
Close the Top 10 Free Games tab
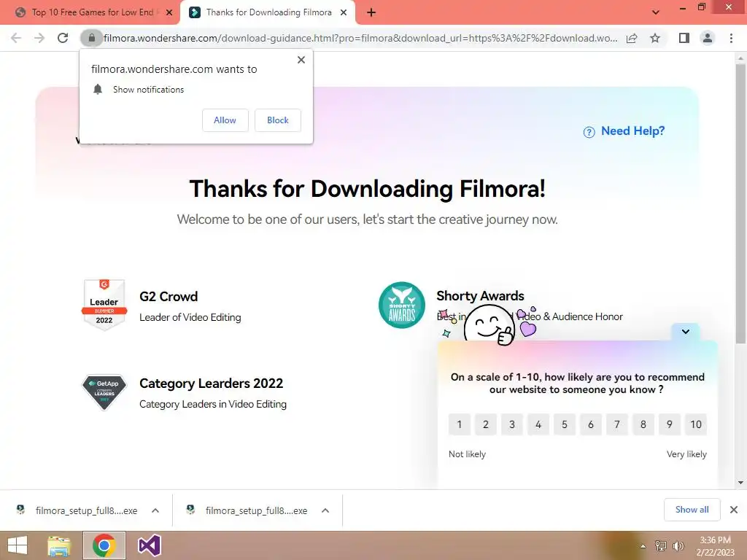click(169, 13)
